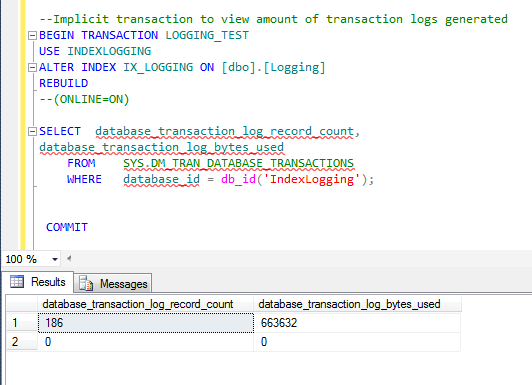Click the USE INDEXLOGGING line
This screenshot has height=385, width=532.
point(95,52)
